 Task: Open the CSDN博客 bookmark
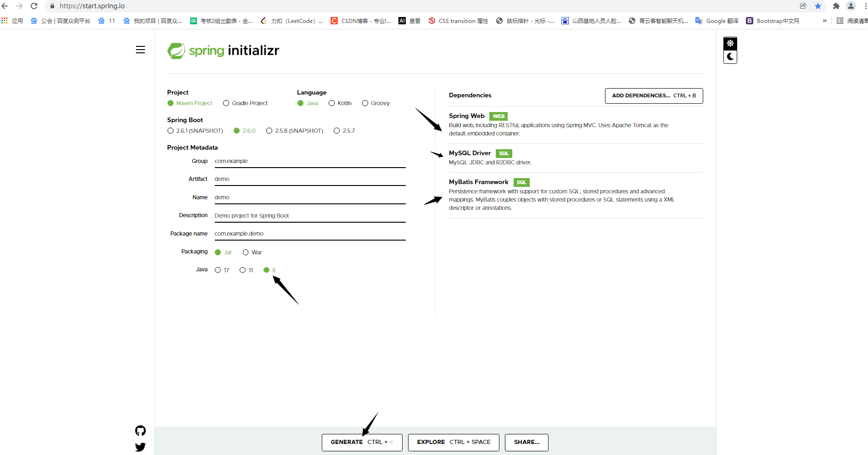click(361, 21)
